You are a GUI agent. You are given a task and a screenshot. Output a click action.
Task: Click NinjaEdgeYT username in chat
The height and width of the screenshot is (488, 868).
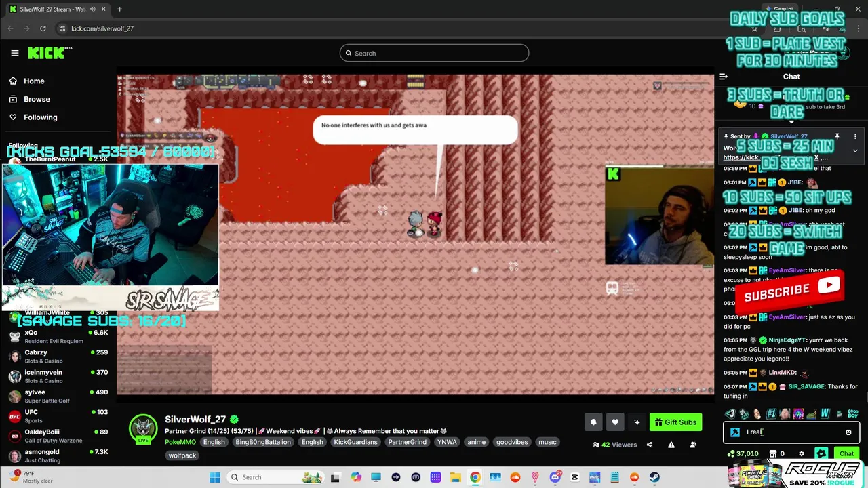[787, 340]
